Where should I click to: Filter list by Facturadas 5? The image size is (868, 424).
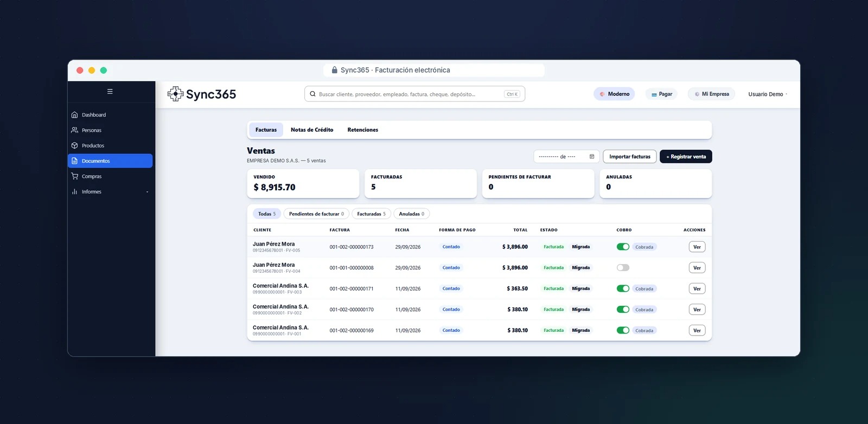pos(371,214)
